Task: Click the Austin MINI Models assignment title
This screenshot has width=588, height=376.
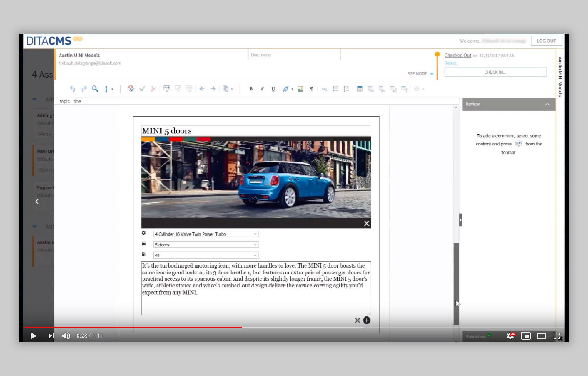Action: pyautogui.click(x=79, y=55)
